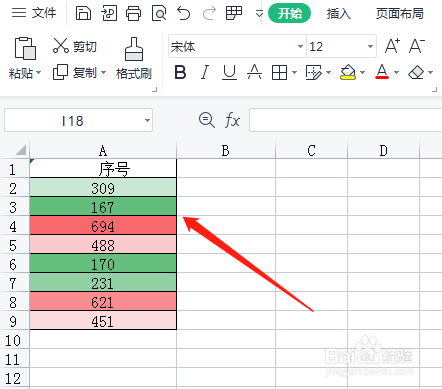This screenshot has height=389, width=442.
Task: Select cell with header 序号
Action: tap(103, 168)
